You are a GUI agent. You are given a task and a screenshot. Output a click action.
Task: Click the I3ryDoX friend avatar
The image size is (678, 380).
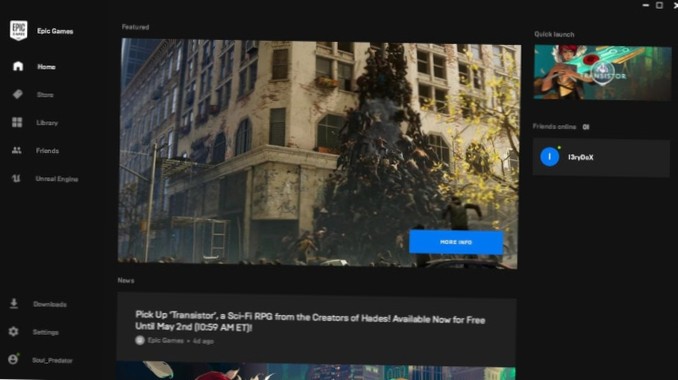tap(550, 156)
